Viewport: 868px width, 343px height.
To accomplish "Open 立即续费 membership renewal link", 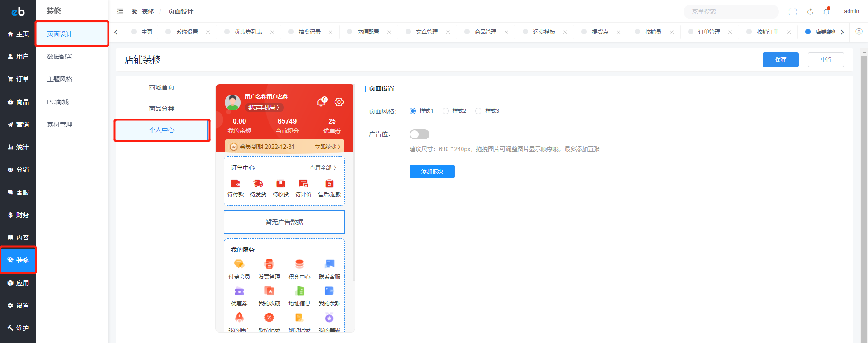I will [x=328, y=147].
